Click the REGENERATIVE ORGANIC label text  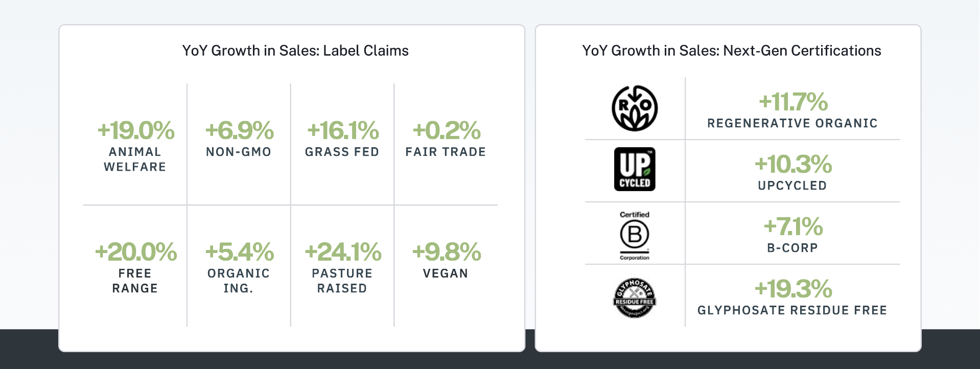[792, 123]
